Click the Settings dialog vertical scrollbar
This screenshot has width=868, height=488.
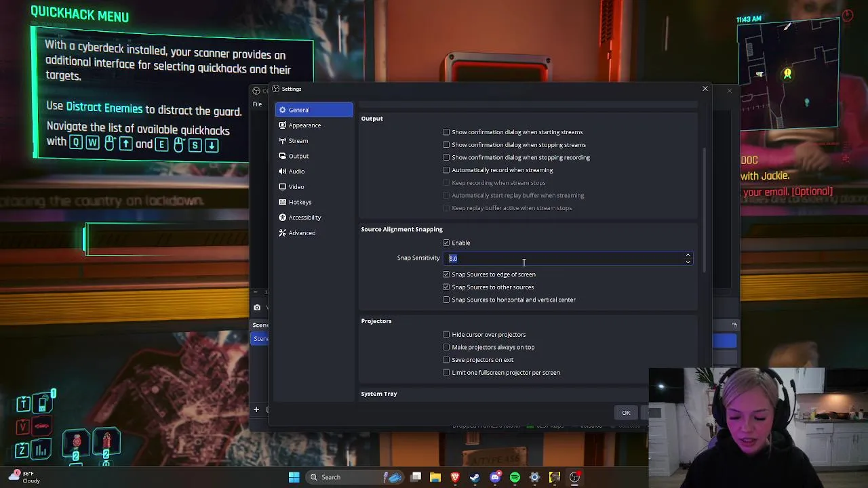pyautogui.click(x=706, y=210)
